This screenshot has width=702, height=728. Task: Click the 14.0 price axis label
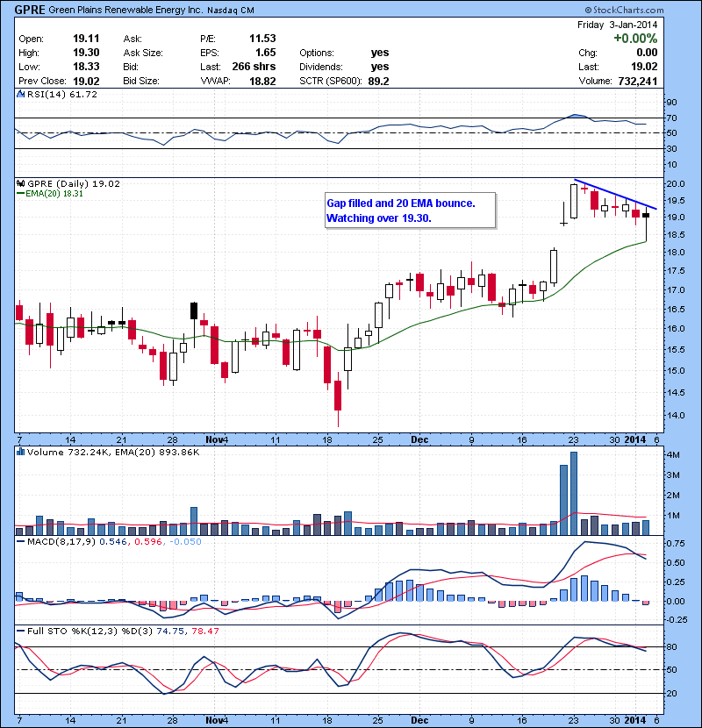[676, 416]
